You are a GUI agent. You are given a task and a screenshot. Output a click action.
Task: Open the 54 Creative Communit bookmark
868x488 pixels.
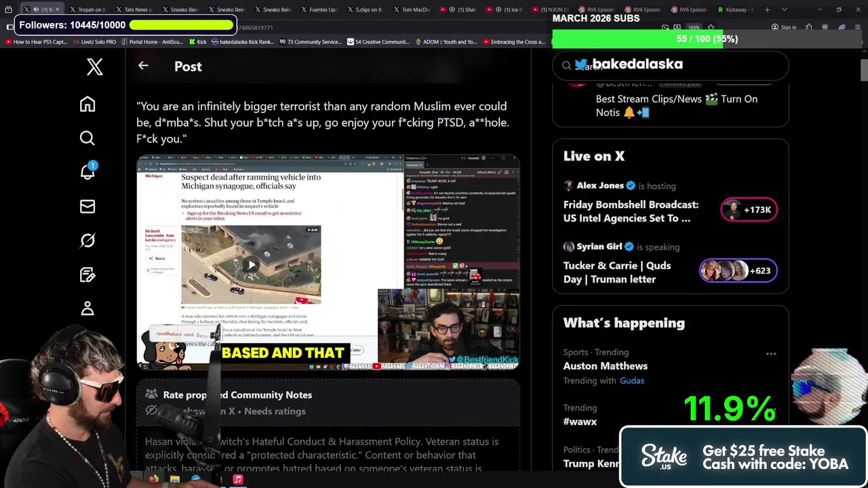pyautogui.click(x=378, y=42)
